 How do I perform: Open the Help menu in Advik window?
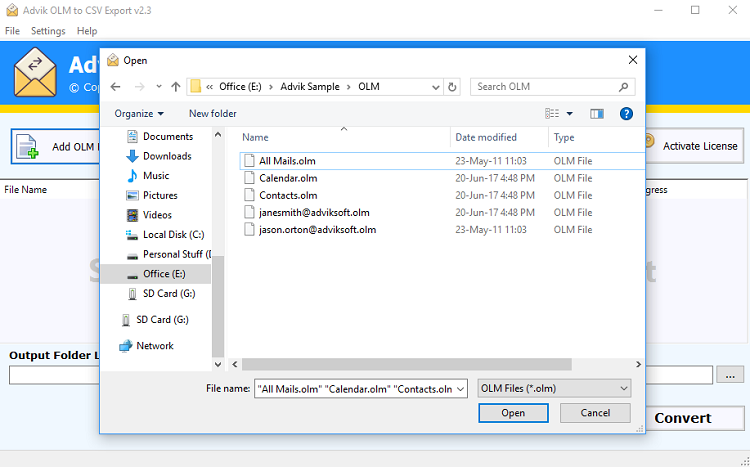(87, 31)
